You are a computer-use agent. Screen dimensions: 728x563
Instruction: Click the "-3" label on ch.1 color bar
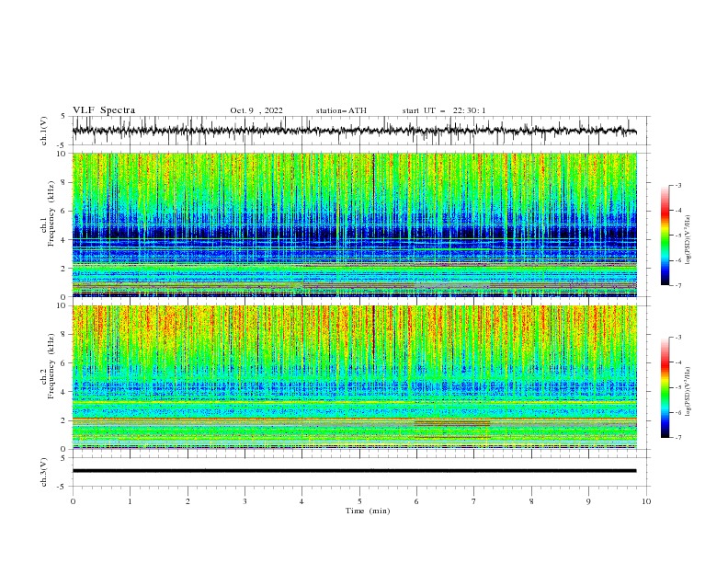tap(678, 185)
